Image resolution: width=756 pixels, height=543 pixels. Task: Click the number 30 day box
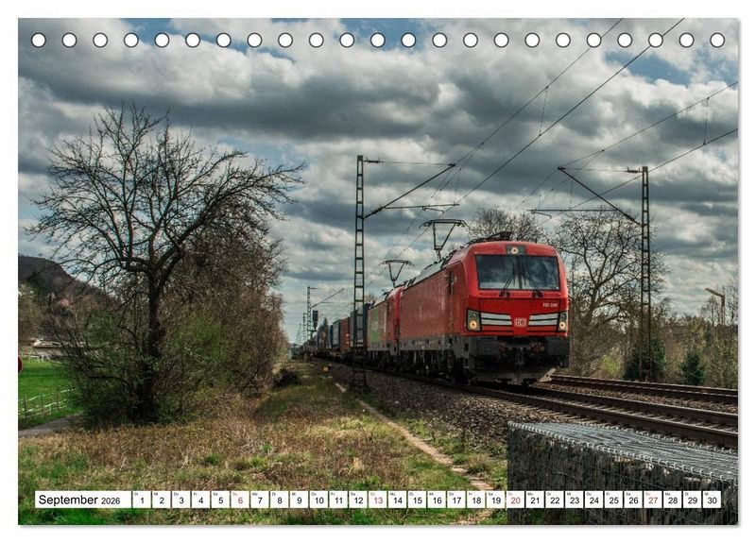click(x=713, y=500)
